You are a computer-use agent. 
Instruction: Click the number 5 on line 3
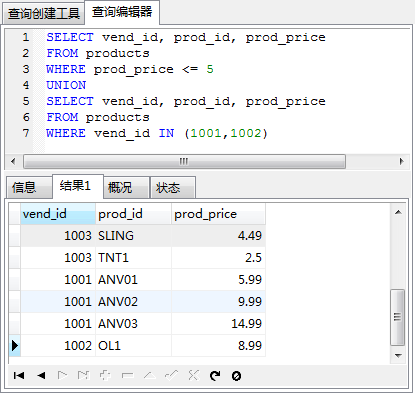click(x=210, y=69)
